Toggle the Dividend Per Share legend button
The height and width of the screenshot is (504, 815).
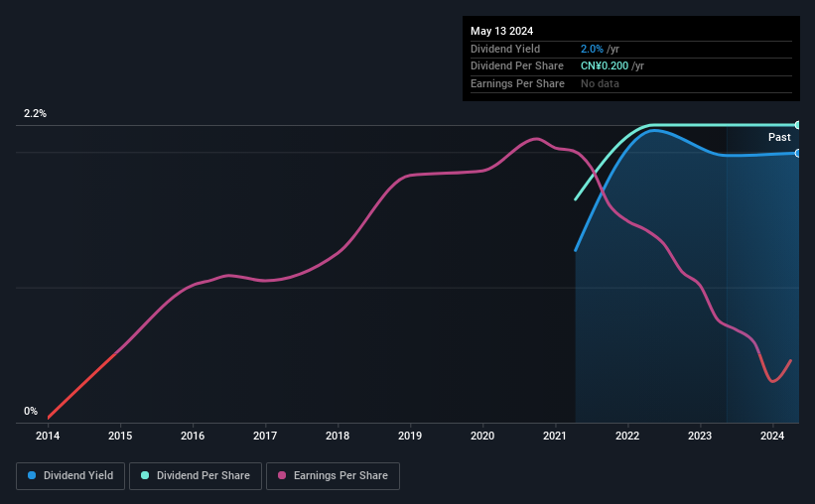[x=196, y=476]
